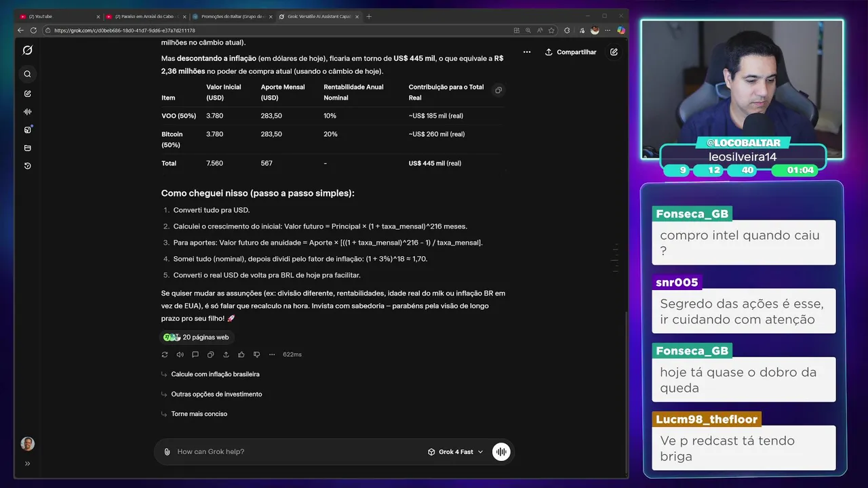Click the '622ms' response time label
The height and width of the screenshot is (488, 868).
pyautogui.click(x=292, y=354)
